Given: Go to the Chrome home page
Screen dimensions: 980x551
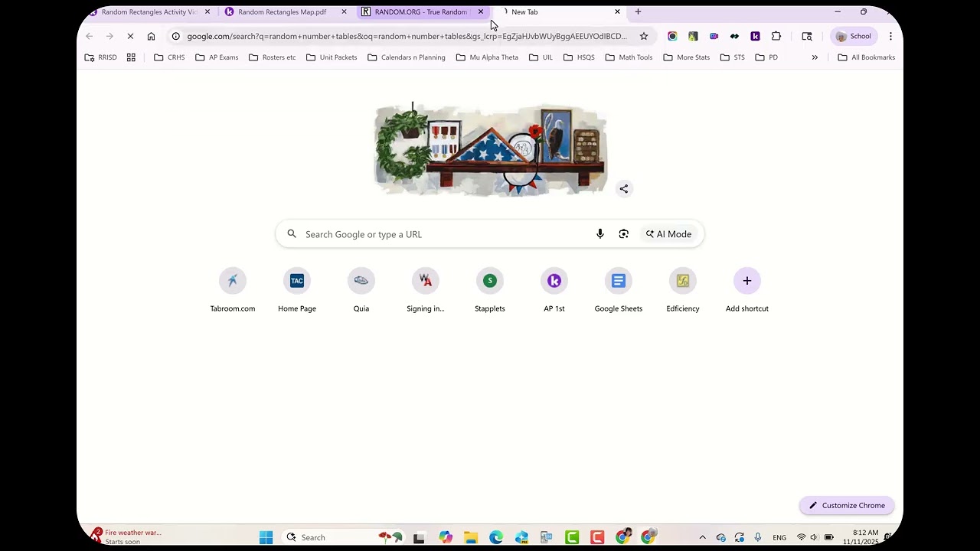Looking at the screenshot, I should click(x=151, y=36).
